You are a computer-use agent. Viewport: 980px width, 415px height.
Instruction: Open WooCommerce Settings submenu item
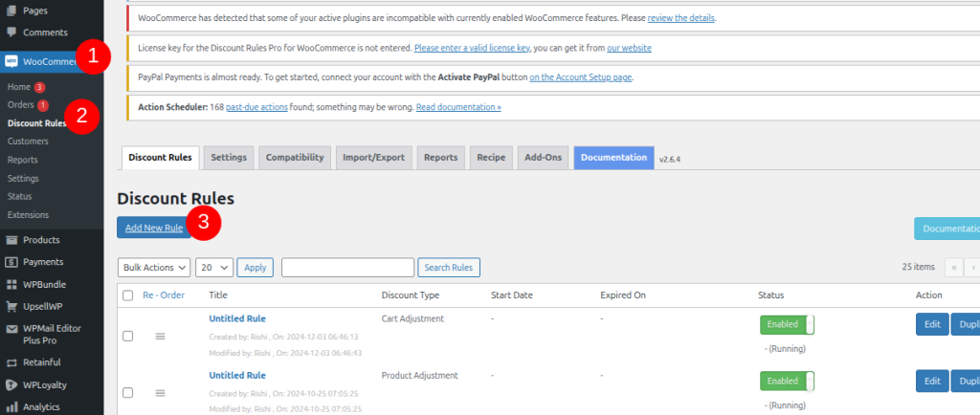23,179
